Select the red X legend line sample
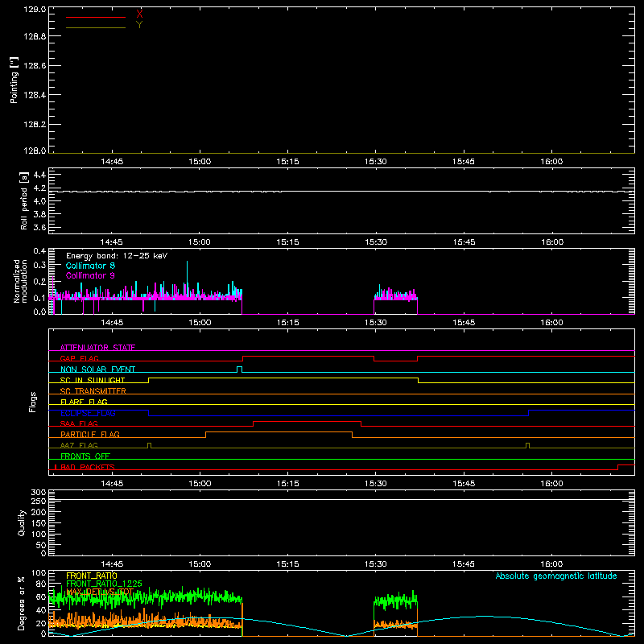Screen dimensions: 644x644 tap(96, 17)
